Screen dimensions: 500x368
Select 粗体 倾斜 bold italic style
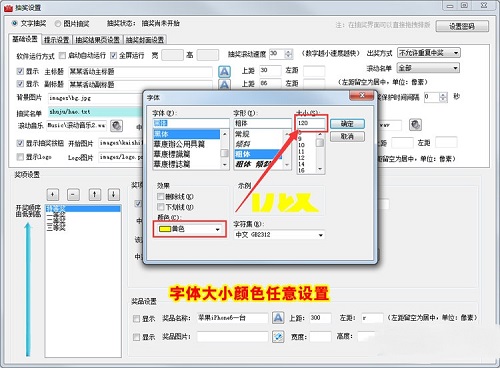pos(258,164)
